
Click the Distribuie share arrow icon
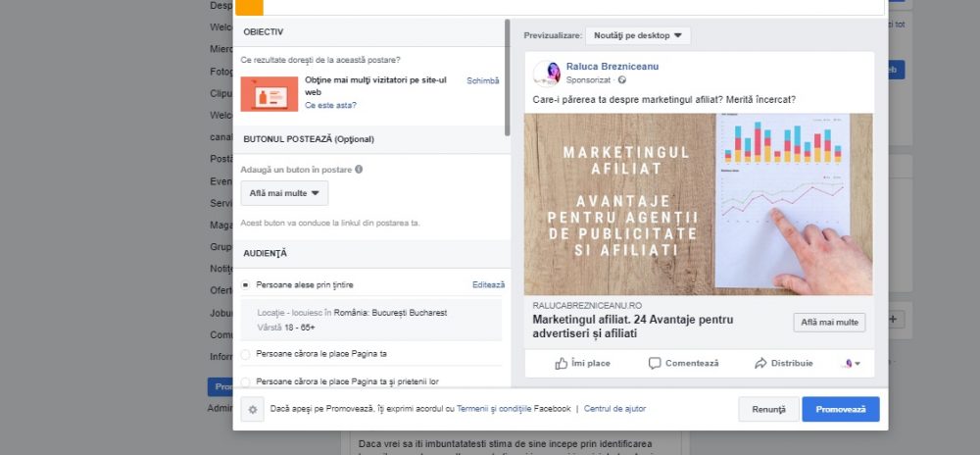(759, 363)
